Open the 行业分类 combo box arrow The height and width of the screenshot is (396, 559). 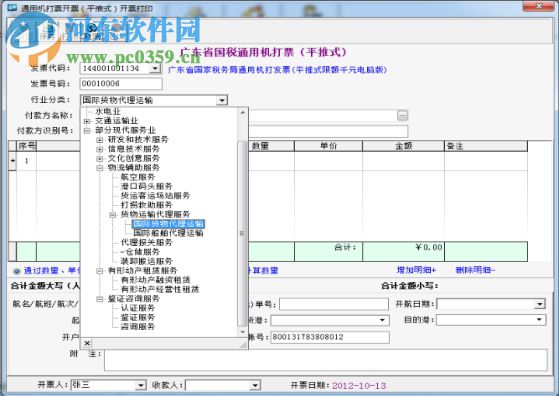coord(222,101)
